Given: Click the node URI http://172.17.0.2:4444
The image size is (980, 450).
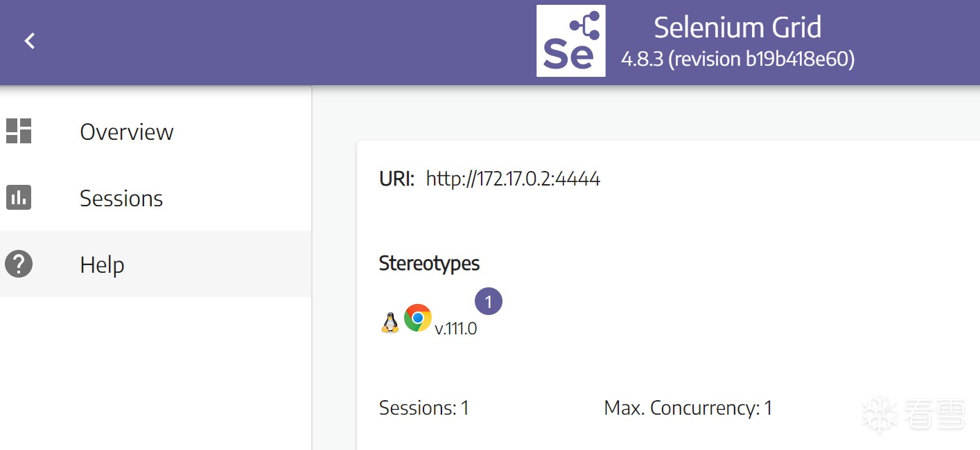Looking at the screenshot, I should point(513,179).
